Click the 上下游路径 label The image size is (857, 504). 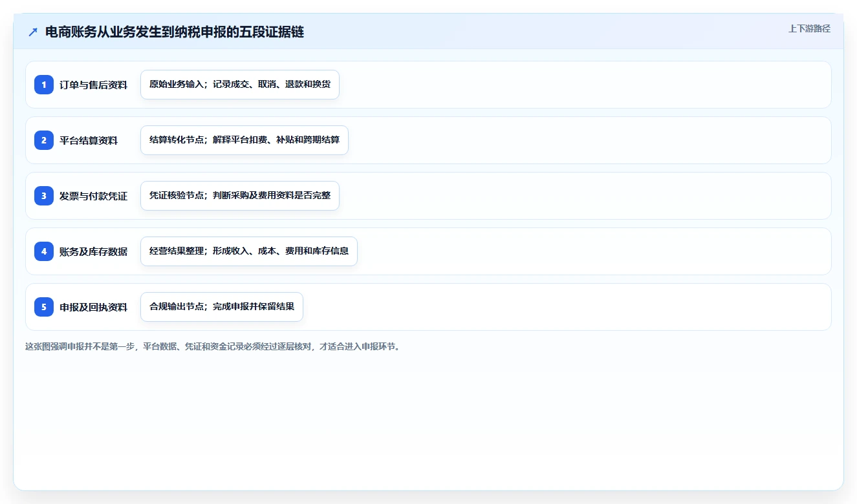(x=809, y=28)
